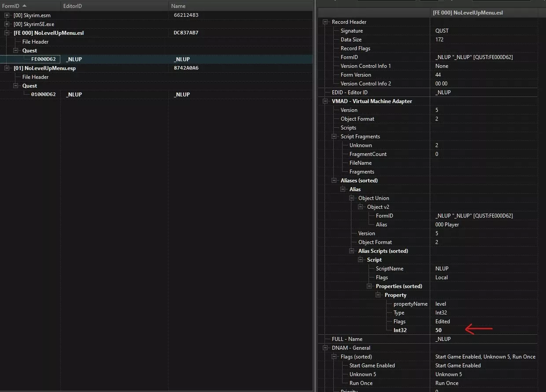Select Version Control Info 2 row label

[x=365, y=84]
